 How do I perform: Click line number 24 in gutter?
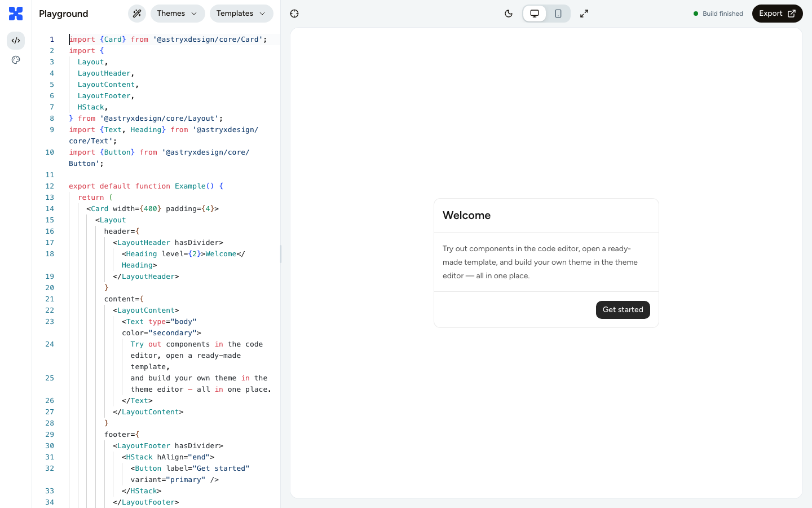pos(50,344)
